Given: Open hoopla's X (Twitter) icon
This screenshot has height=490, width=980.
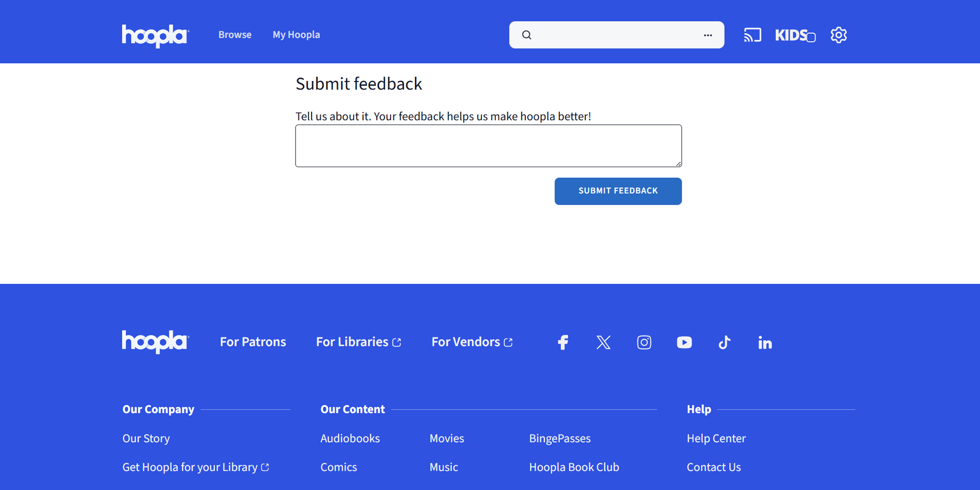Looking at the screenshot, I should coord(603,342).
